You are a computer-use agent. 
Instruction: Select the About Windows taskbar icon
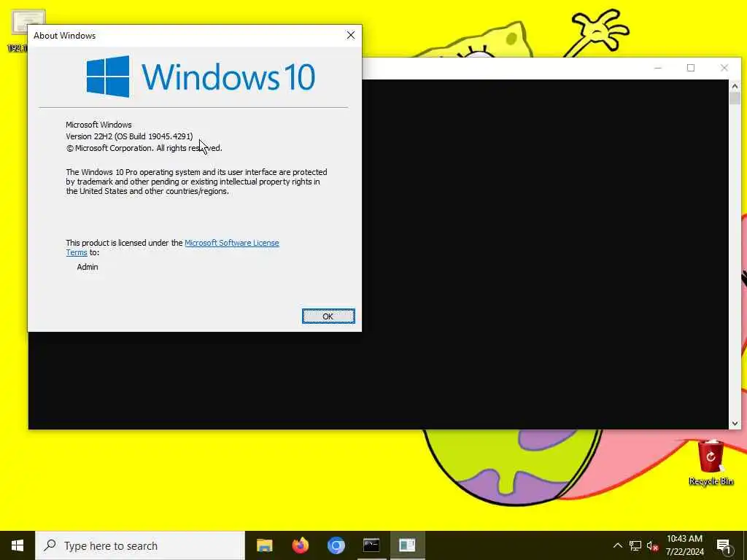[407, 545]
